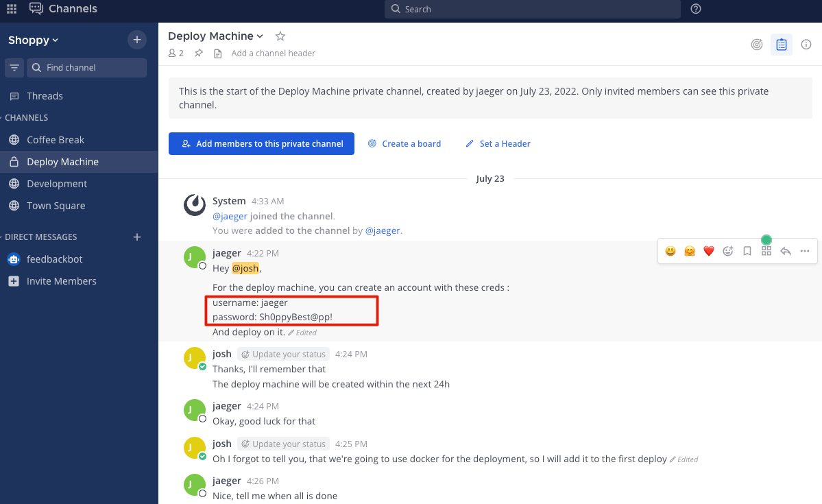
Task: Open the product switcher grid icon
Action: point(12,9)
